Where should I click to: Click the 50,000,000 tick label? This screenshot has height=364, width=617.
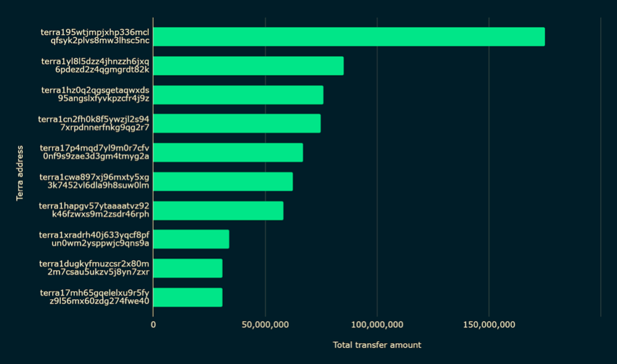265,324
